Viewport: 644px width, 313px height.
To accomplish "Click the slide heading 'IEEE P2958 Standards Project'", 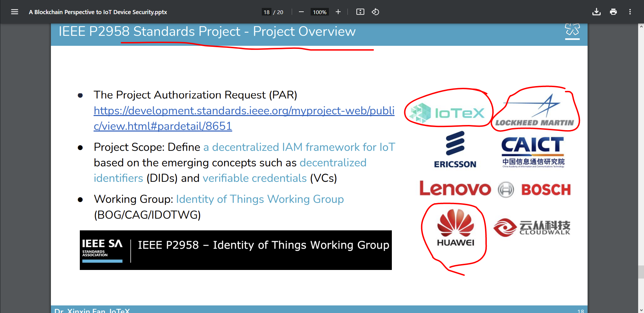I will pos(149,31).
